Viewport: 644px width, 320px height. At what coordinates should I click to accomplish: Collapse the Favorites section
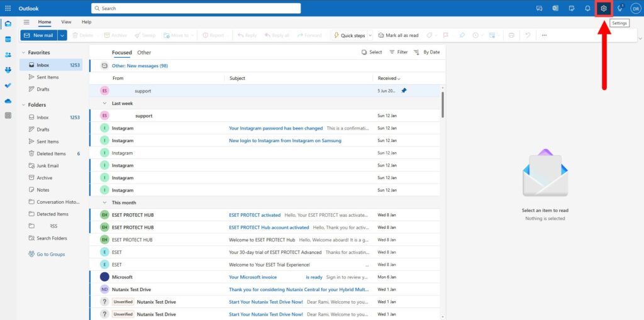click(24, 53)
